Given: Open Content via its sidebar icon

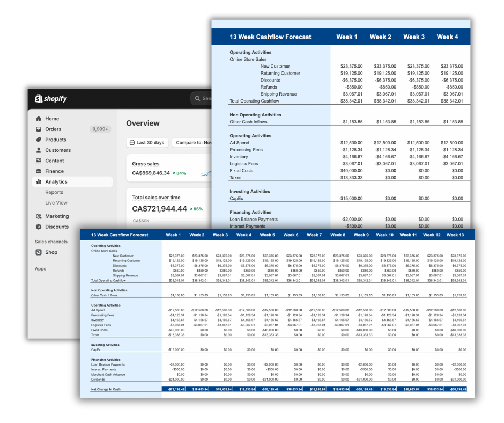Looking at the screenshot, I should 38,161.
